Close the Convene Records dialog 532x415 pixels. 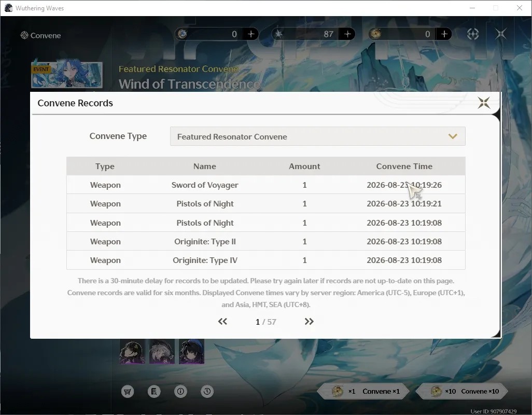pos(484,103)
